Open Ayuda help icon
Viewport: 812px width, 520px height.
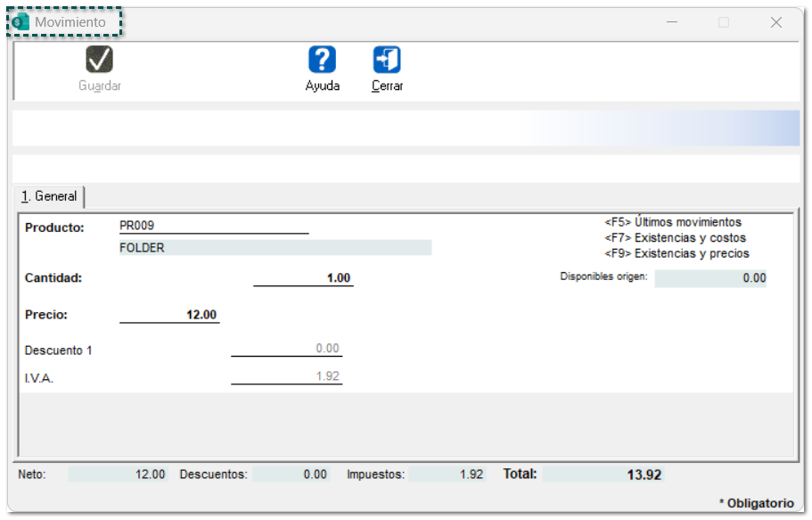tap(322, 60)
